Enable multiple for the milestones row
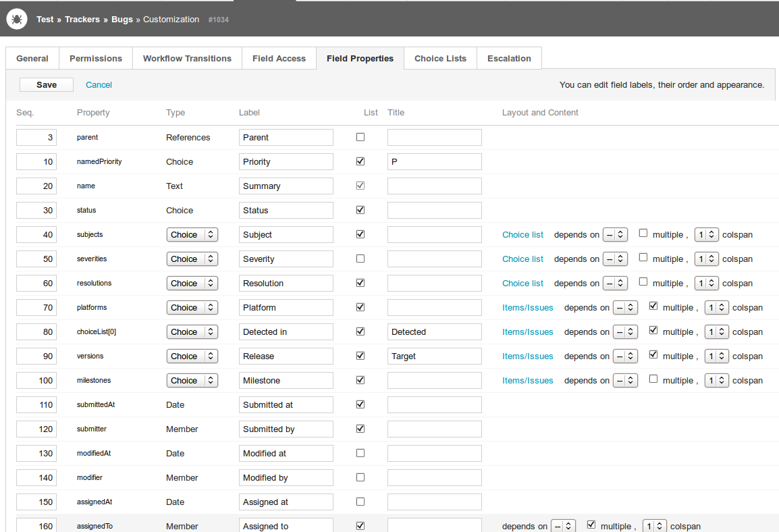This screenshot has height=532, width=779. click(x=653, y=379)
